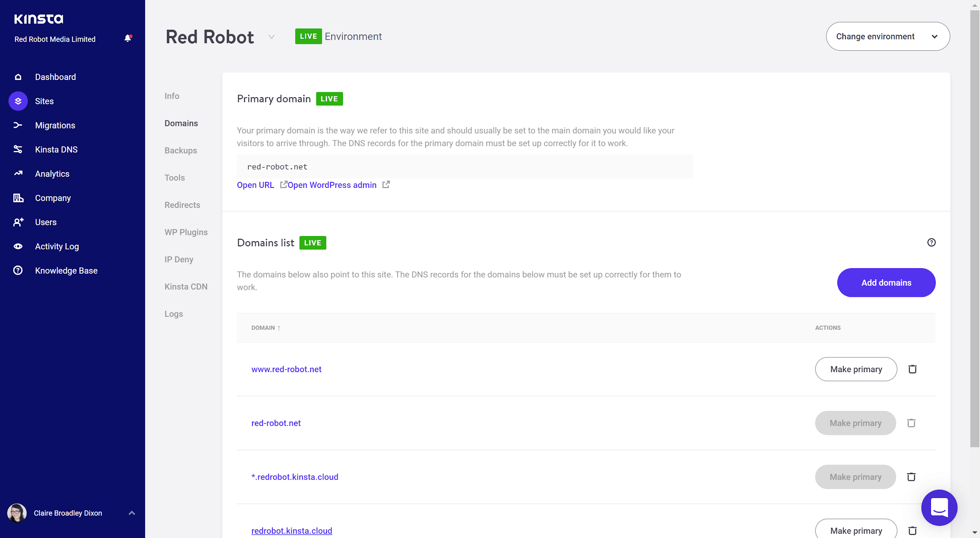
Task: Open the *.redrobot.kinsta.cloud link
Action: tap(295, 477)
